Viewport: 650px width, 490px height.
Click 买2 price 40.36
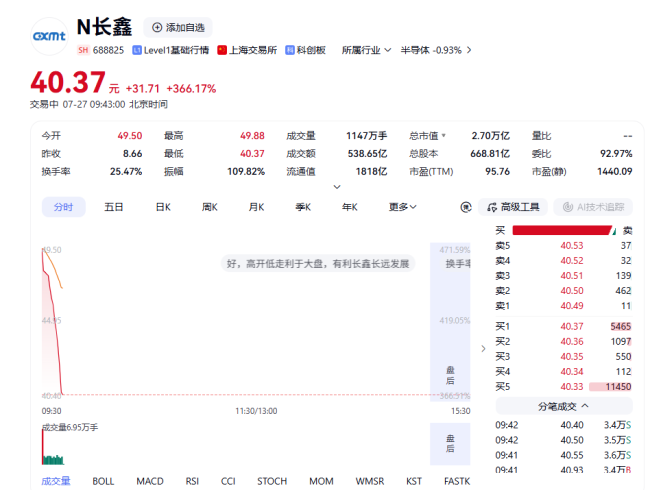(572, 342)
